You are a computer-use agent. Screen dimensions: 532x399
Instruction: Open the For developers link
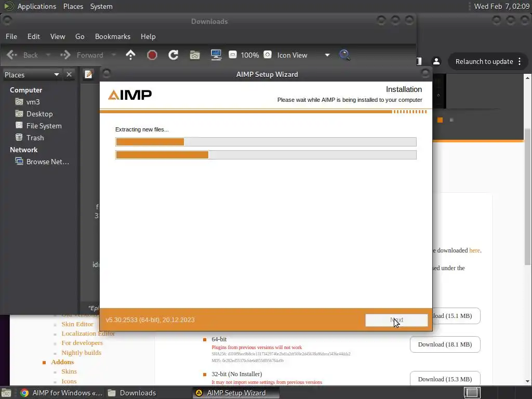[82, 343]
